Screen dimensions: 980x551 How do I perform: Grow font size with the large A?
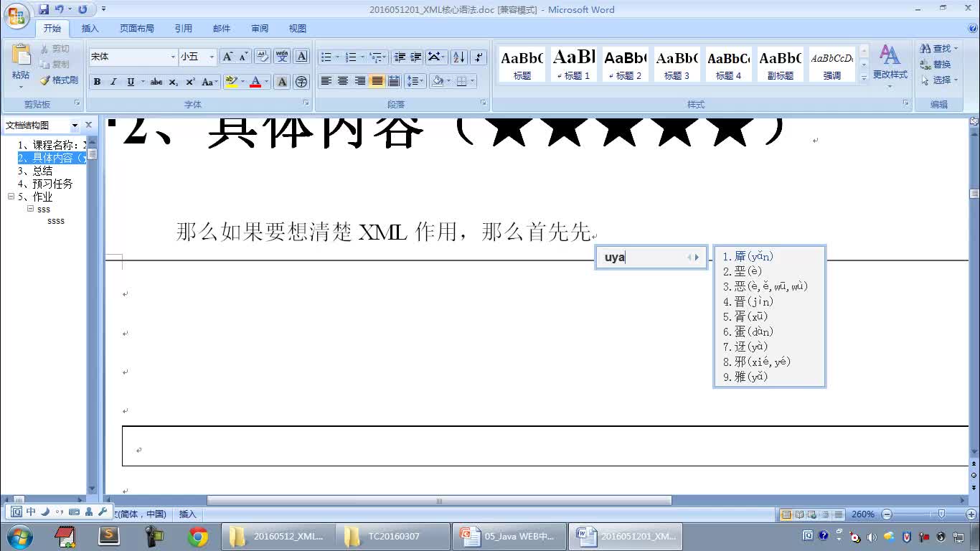click(x=227, y=57)
